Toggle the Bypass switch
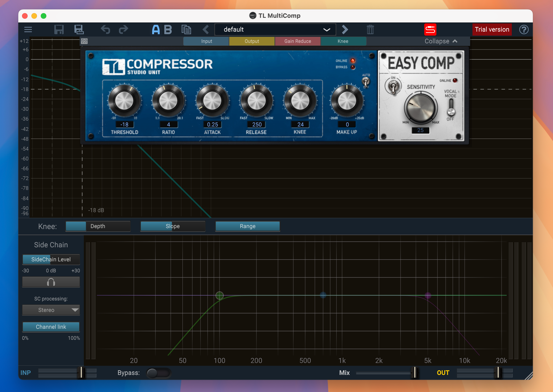Image resolution: width=553 pixels, height=392 pixels. click(x=159, y=373)
